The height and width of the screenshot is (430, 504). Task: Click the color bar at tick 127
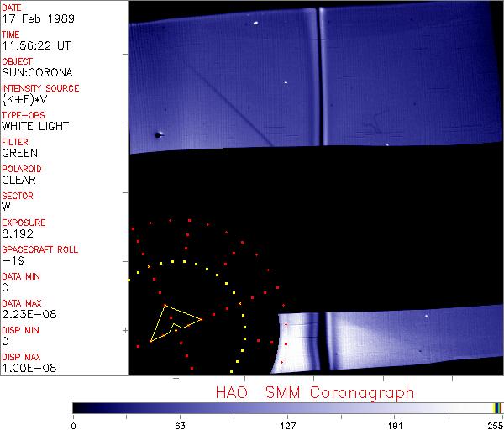pos(287,407)
